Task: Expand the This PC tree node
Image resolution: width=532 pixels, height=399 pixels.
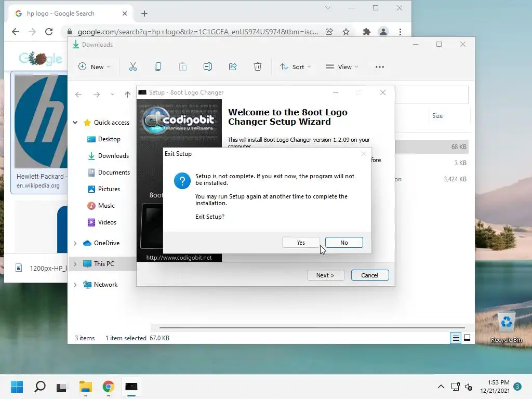Action: tap(75, 263)
